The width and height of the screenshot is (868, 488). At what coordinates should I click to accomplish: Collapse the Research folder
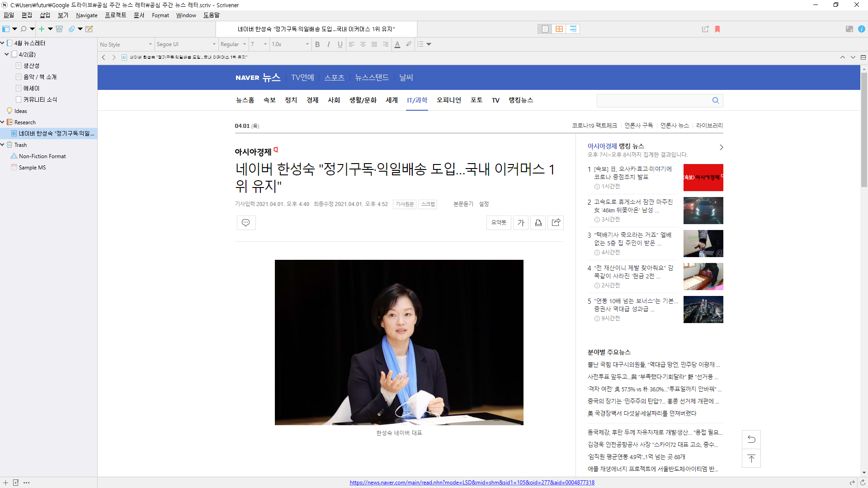(x=3, y=122)
